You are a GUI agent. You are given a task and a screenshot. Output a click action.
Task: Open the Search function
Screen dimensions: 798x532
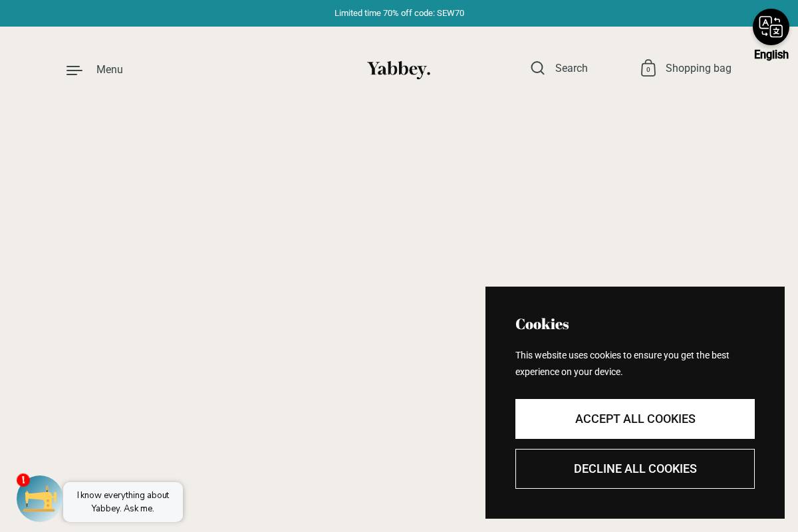pos(559,68)
